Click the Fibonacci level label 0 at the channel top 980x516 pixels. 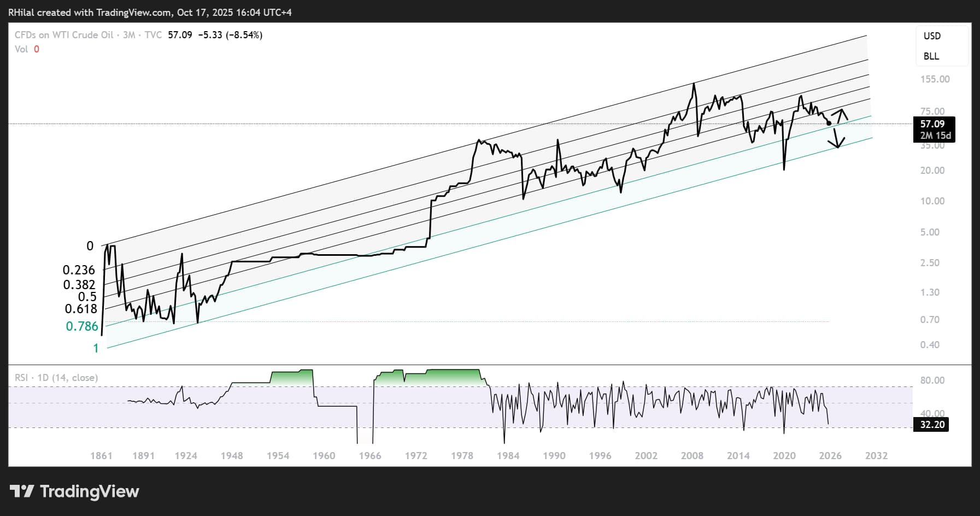point(90,246)
